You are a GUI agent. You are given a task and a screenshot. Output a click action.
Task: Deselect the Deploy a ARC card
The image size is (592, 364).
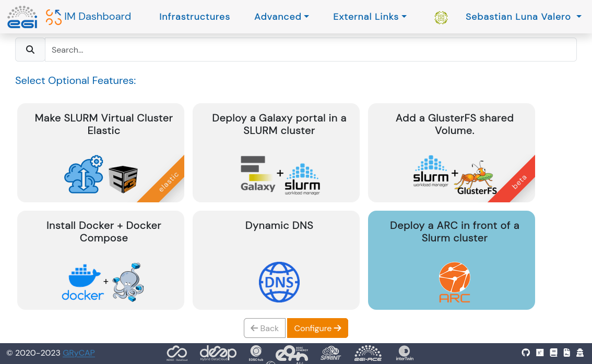click(452, 260)
